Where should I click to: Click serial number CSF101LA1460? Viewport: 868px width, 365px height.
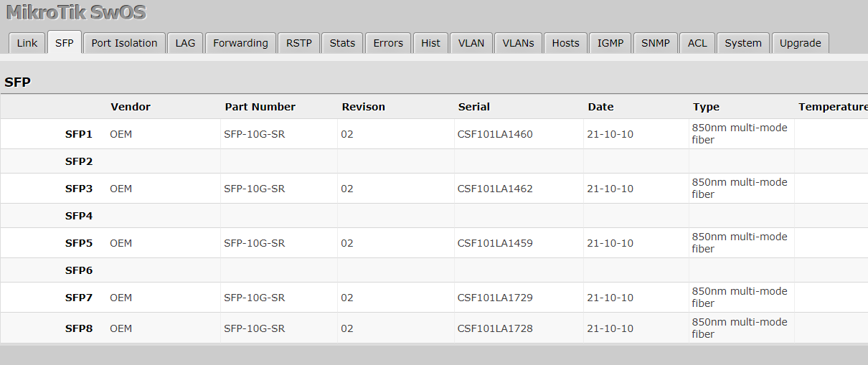point(495,134)
